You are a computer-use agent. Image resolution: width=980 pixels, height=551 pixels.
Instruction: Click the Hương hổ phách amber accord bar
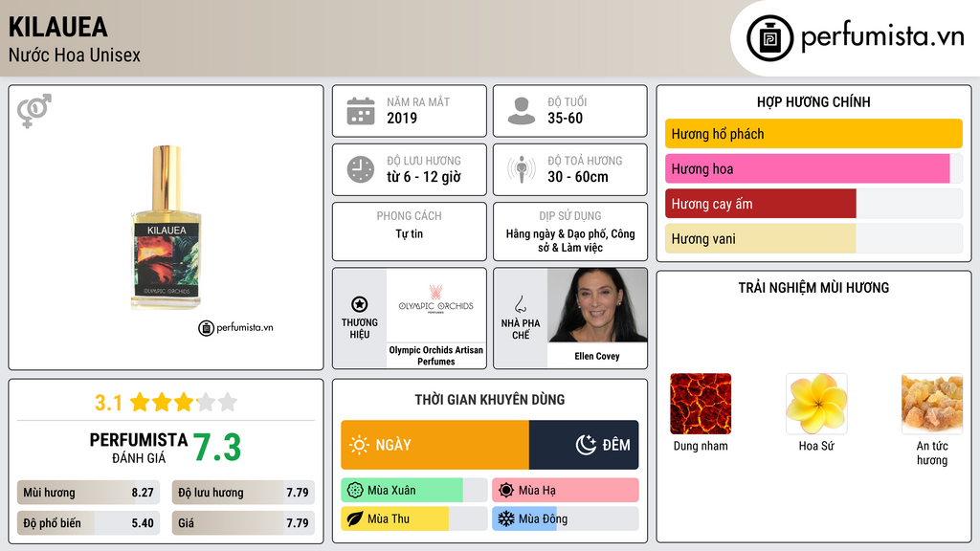(x=813, y=134)
